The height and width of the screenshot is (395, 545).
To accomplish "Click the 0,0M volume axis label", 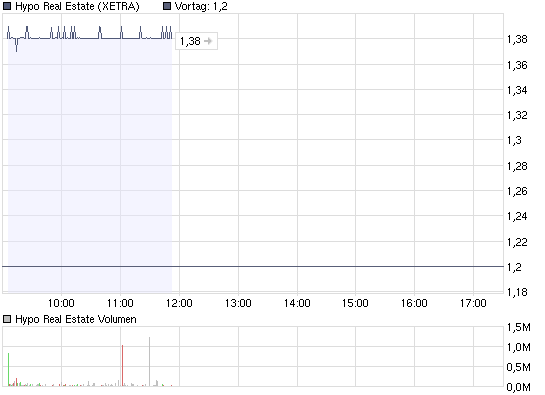I will pyautogui.click(x=519, y=387).
